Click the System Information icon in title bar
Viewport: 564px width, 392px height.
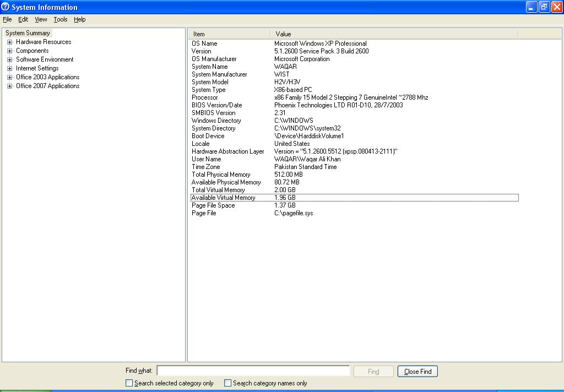[x=6, y=7]
